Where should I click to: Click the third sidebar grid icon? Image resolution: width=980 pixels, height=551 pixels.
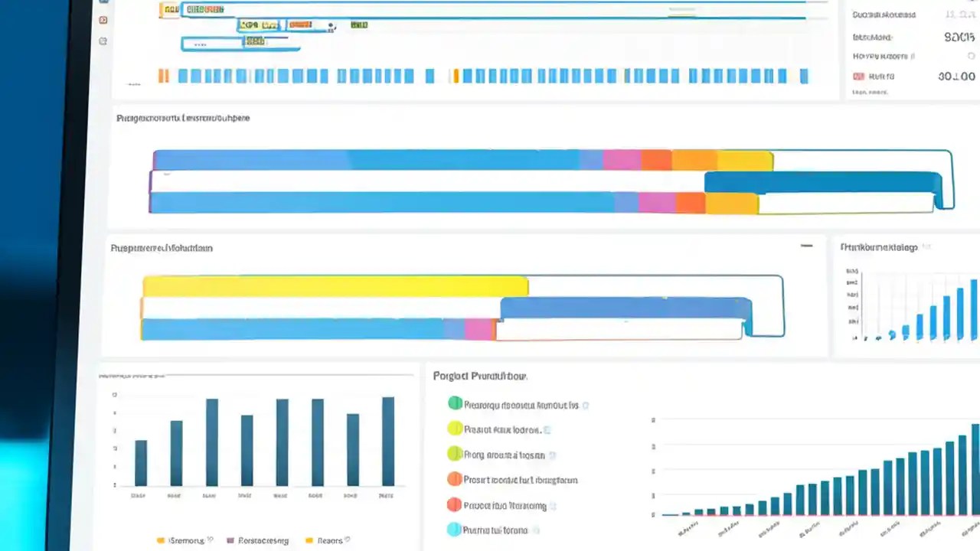(x=103, y=41)
